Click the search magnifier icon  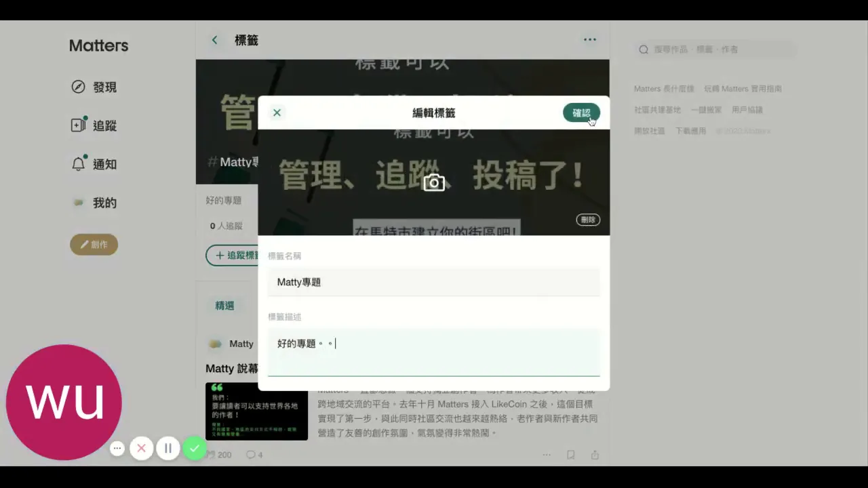tap(644, 49)
